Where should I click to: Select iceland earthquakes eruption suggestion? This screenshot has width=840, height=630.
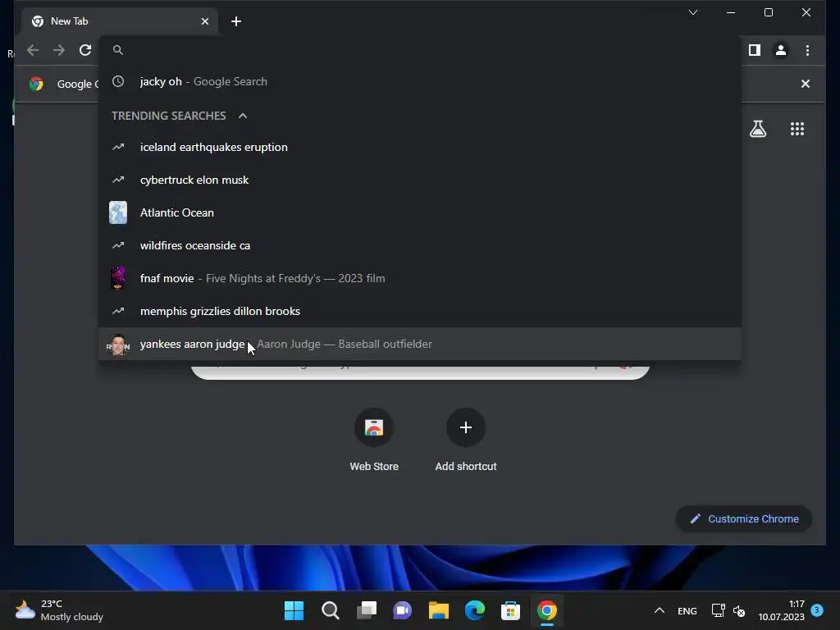pyautogui.click(x=420, y=147)
